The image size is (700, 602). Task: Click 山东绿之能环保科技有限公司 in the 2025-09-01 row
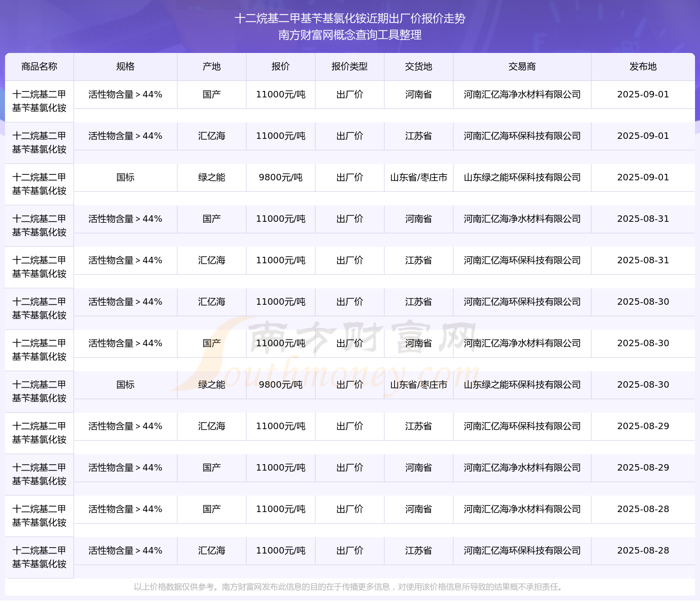click(522, 177)
